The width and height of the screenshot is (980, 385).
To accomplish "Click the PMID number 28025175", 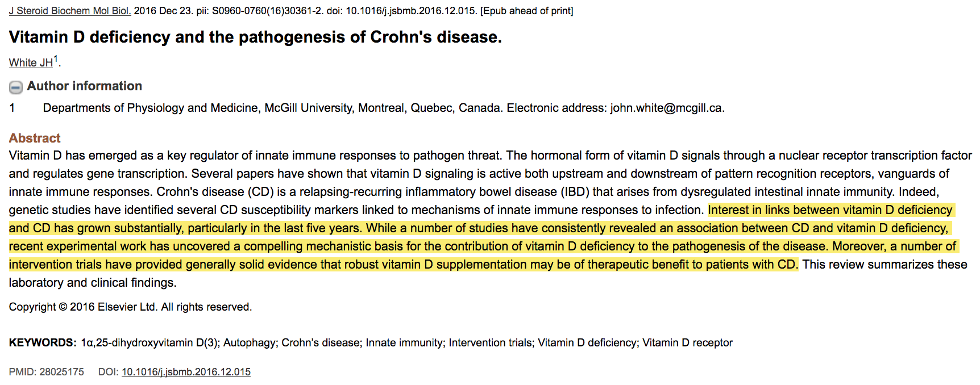I will click(61, 372).
